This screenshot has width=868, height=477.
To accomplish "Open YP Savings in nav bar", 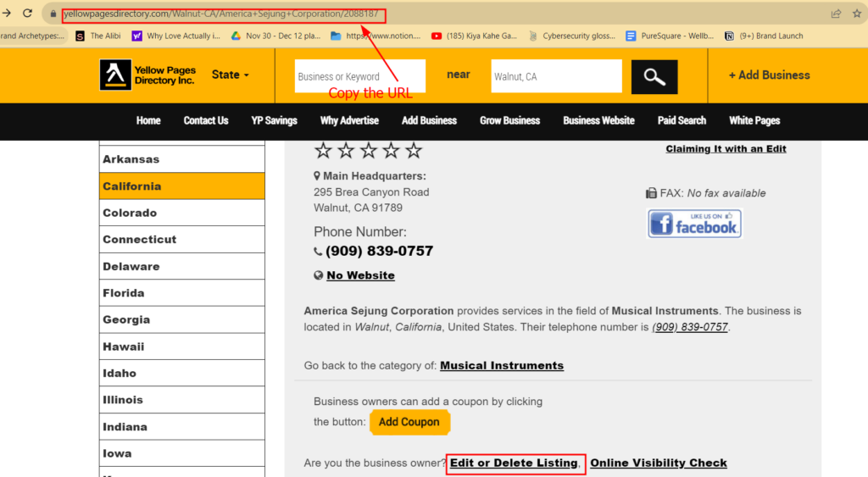I will coord(274,120).
